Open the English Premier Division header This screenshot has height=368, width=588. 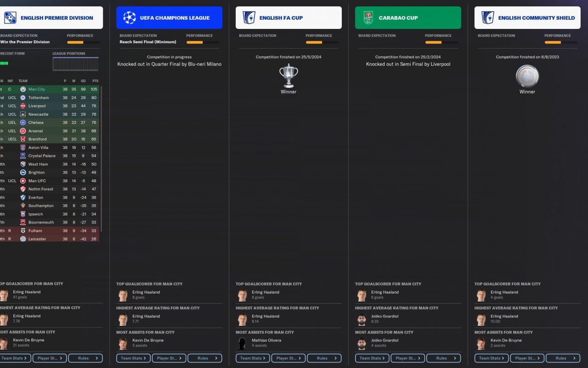tap(51, 18)
